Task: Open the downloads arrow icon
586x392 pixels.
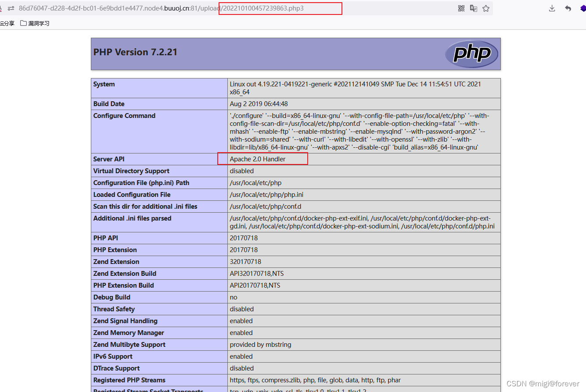Action: point(552,8)
